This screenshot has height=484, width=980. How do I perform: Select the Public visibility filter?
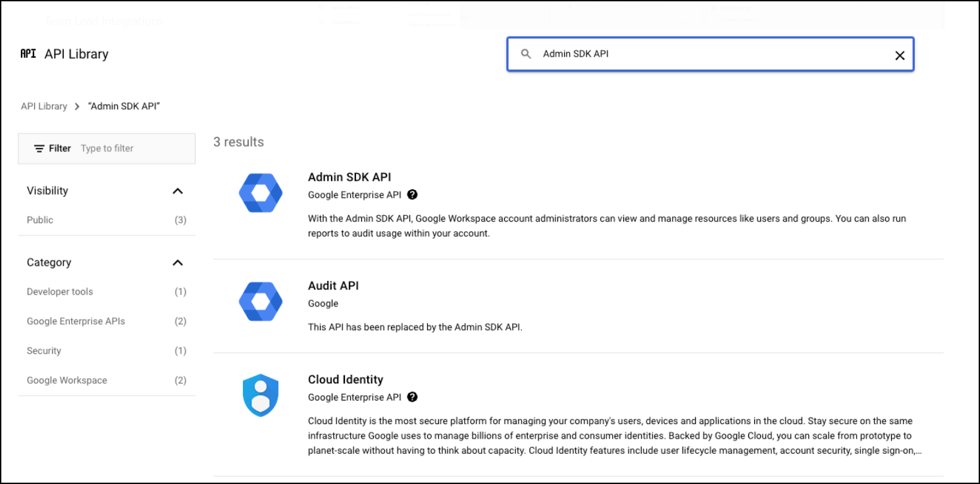(x=40, y=220)
